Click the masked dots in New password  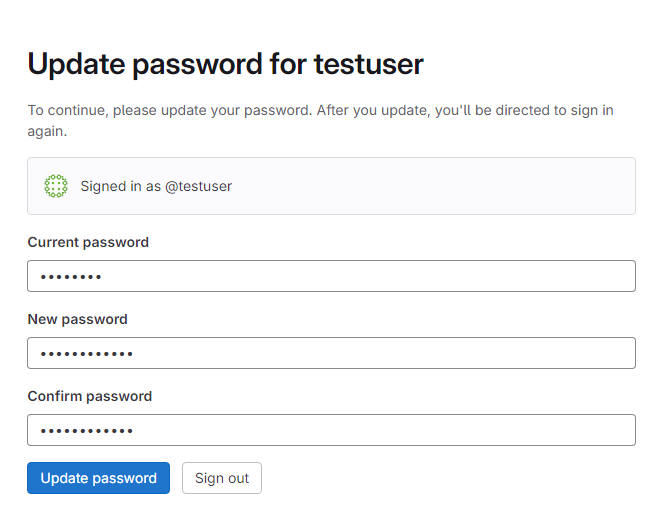pos(86,354)
